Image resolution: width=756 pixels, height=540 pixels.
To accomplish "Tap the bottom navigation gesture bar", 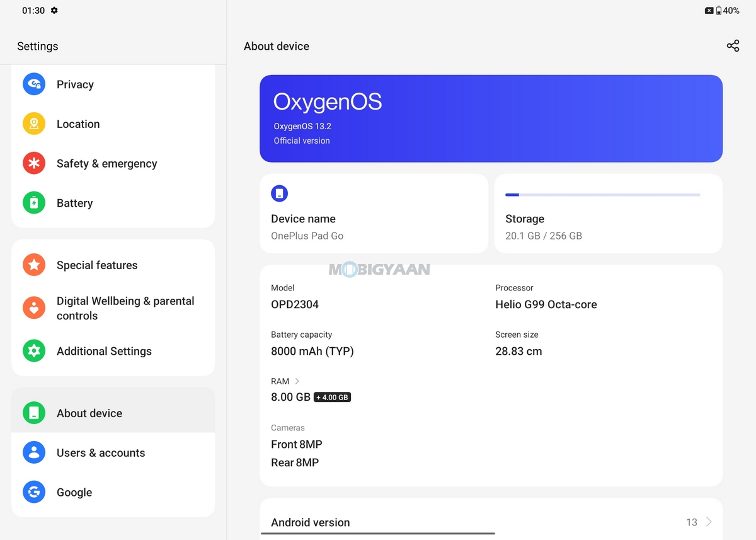I will click(x=378, y=534).
